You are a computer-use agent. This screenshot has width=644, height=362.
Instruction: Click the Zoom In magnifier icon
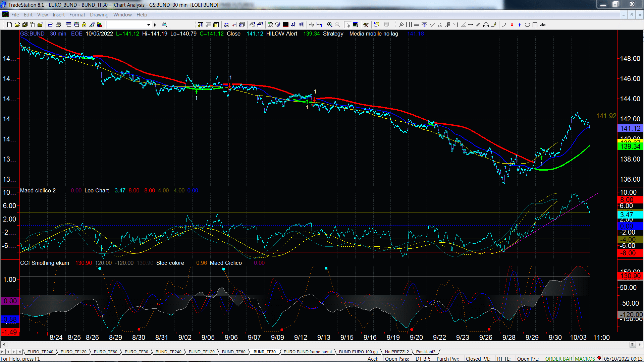click(x=330, y=25)
